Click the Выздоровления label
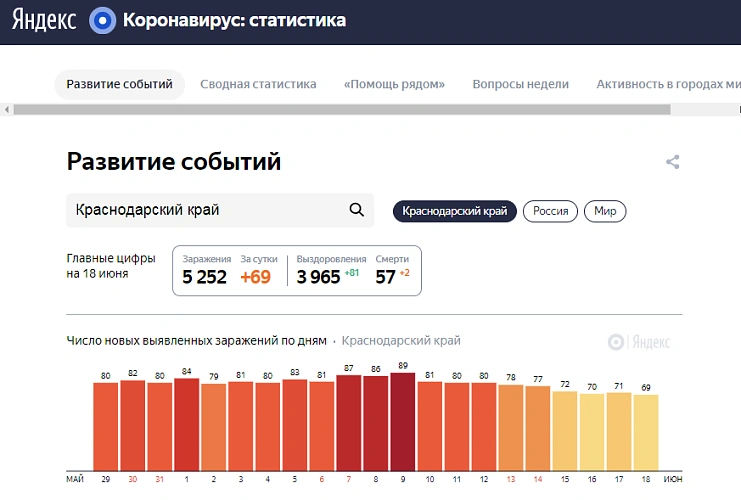 click(x=331, y=259)
